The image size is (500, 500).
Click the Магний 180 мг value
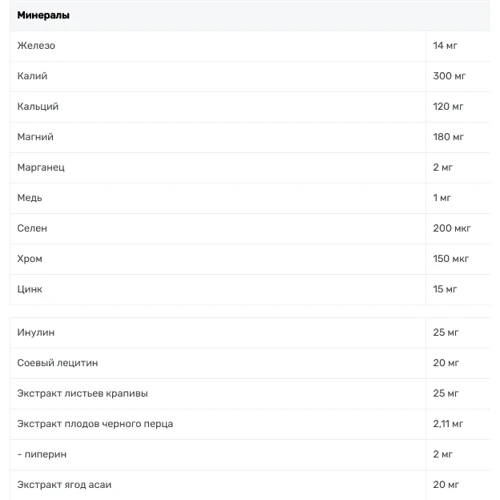click(x=448, y=137)
